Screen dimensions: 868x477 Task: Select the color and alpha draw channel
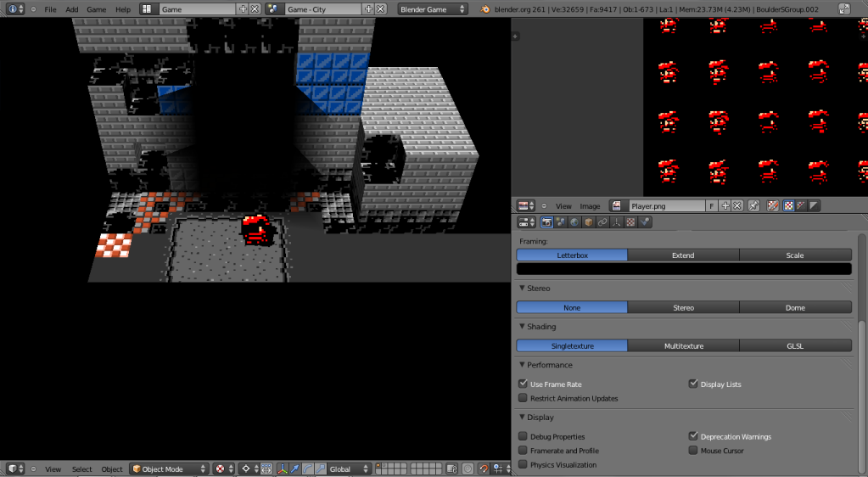click(801, 205)
